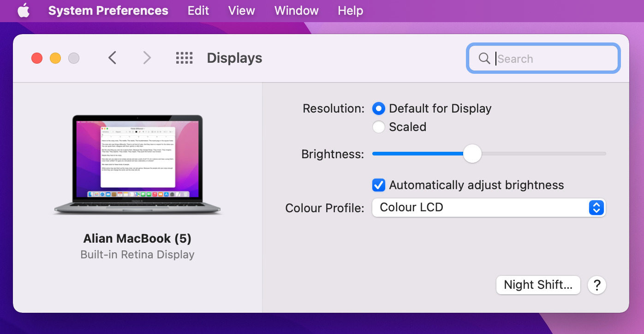Click the MacBook display thumbnail
Screen dimensions: 644x334
138,165
